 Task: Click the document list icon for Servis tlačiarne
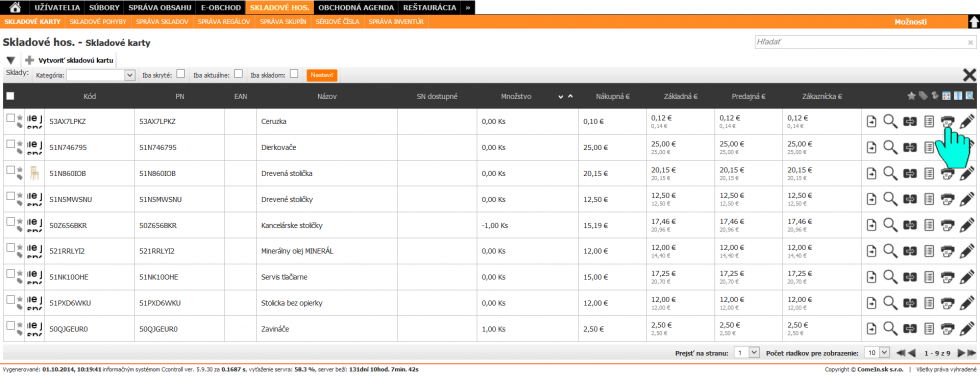[929, 277]
